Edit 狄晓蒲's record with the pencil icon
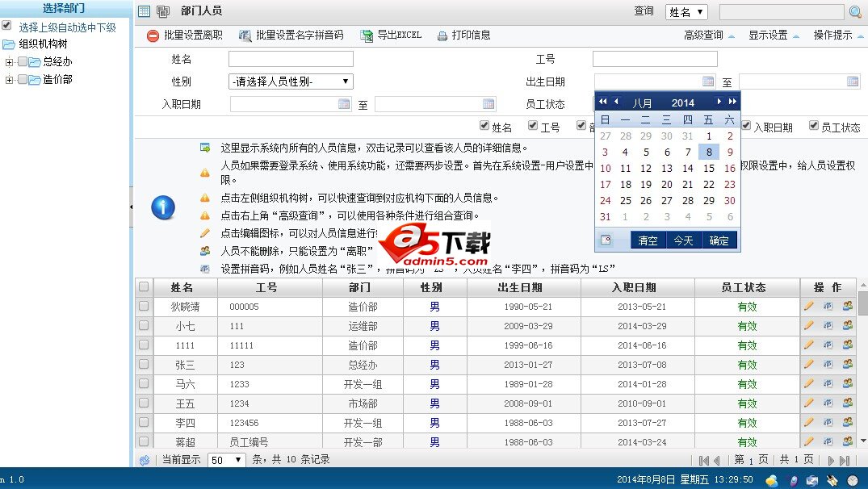 tap(809, 306)
